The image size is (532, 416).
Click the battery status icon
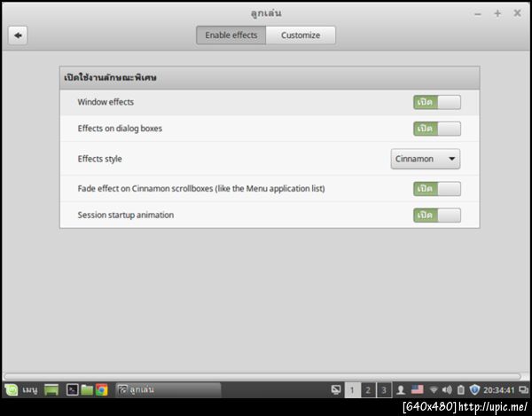click(x=461, y=390)
